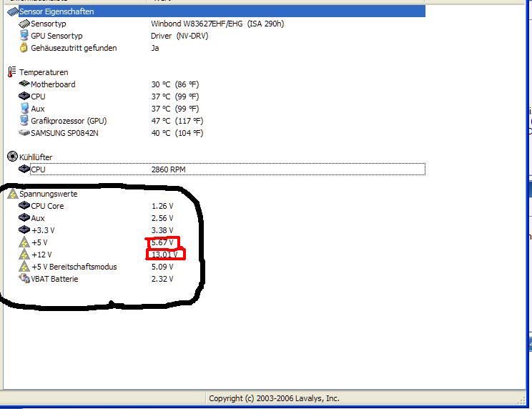
Task: Click the 1.26 V value
Action: pos(162,206)
